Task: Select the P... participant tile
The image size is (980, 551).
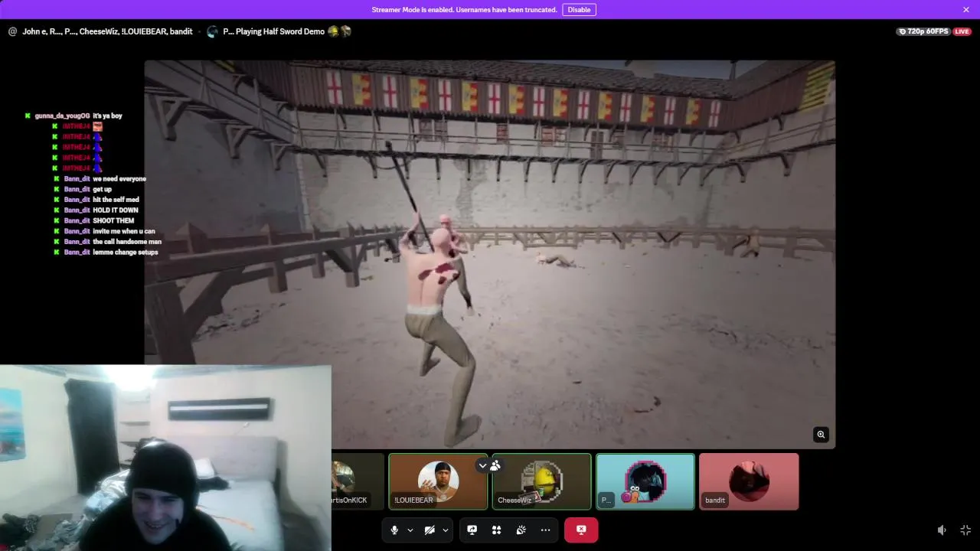Action: point(645,481)
